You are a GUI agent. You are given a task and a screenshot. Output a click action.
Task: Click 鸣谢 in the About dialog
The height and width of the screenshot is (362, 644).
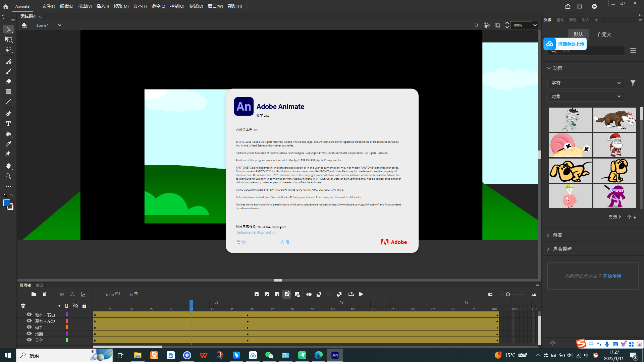(285, 242)
